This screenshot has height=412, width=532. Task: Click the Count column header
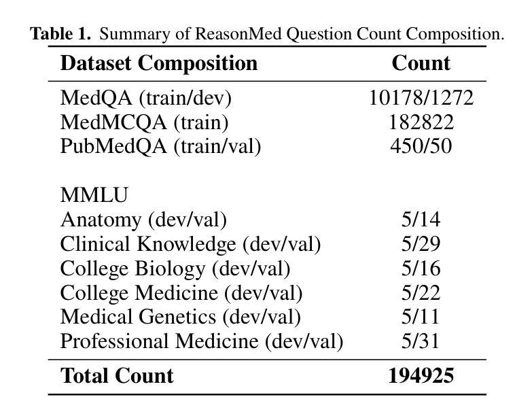click(x=421, y=63)
